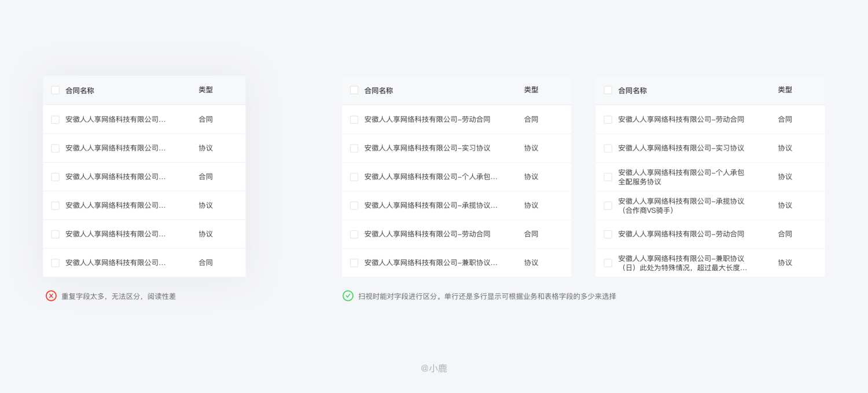Check the 承揽协议（合作商VS骑手）row checkbox
This screenshot has width=868, height=393.
[x=608, y=205]
